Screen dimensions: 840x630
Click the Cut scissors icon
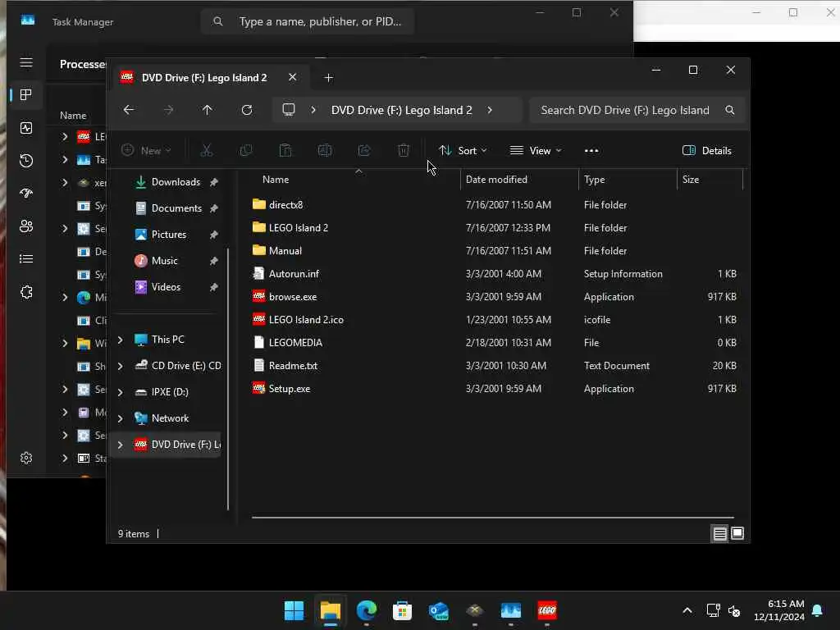pyautogui.click(x=207, y=151)
